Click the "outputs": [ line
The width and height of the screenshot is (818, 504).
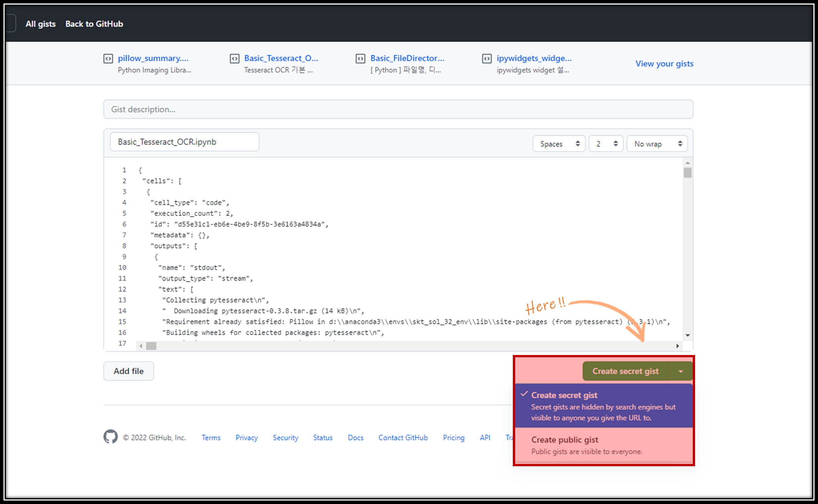(x=174, y=246)
